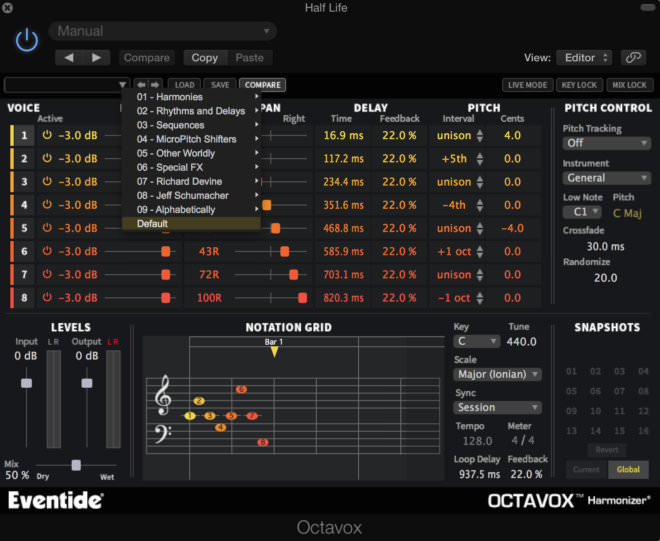Open the Eventide preset name dropdown
The width and height of the screenshot is (660, 541).
[67, 85]
